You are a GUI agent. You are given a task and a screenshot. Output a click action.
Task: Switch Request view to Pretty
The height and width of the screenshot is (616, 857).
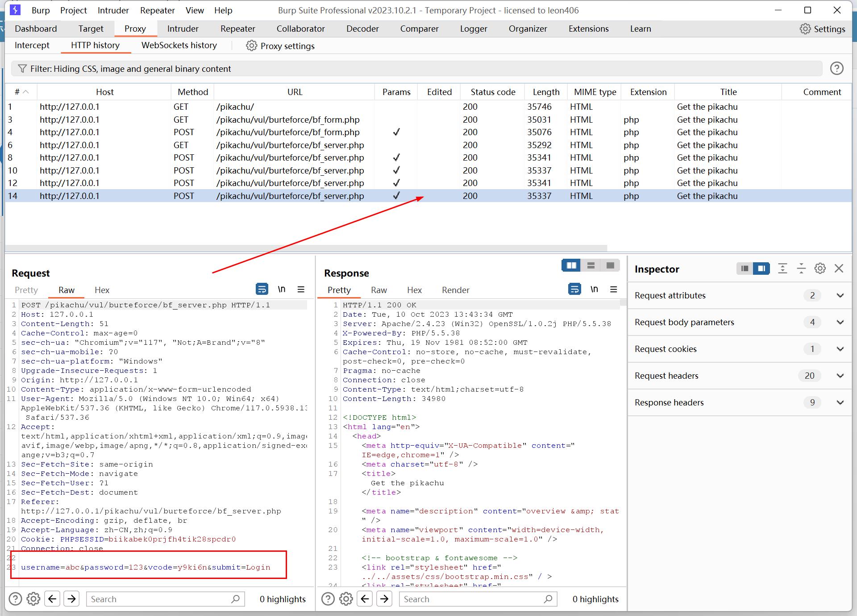click(x=26, y=290)
